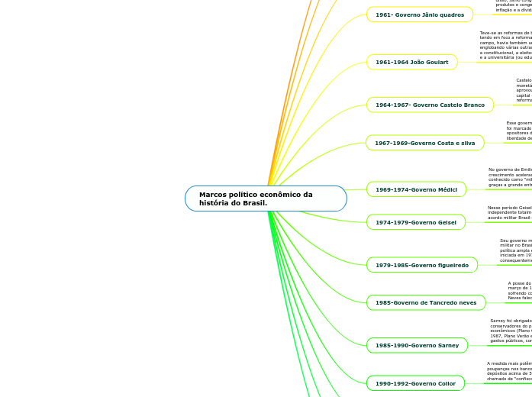
Task: Open the '1964-1967- Governo Castelo Branco' node
Action: 430,105
